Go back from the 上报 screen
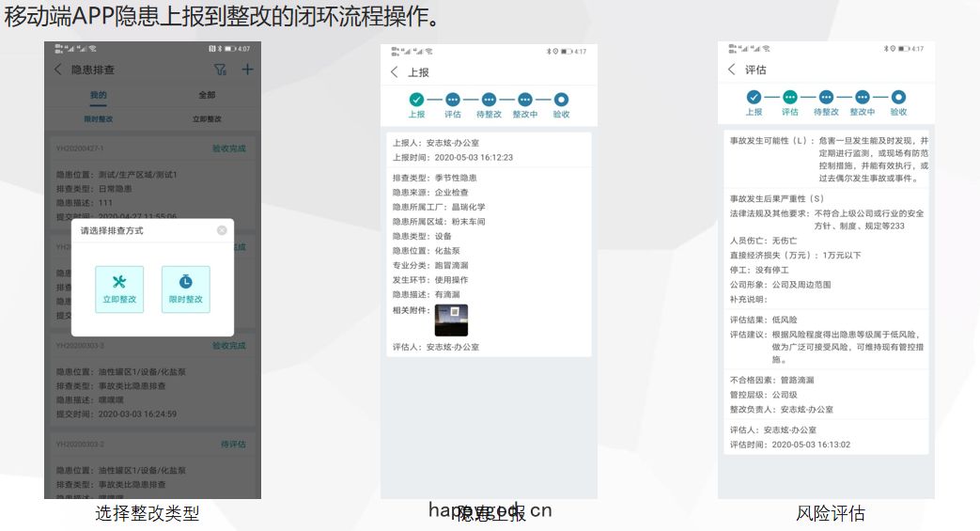Screen dimensions: 980x531 point(395,72)
